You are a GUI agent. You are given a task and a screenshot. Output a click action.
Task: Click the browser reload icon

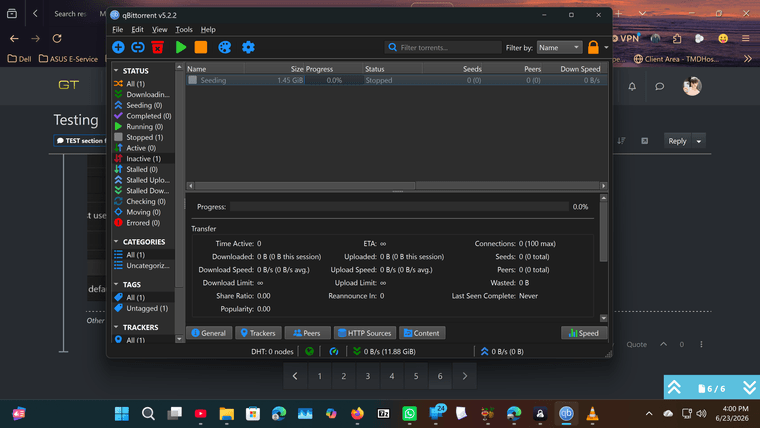click(x=57, y=38)
